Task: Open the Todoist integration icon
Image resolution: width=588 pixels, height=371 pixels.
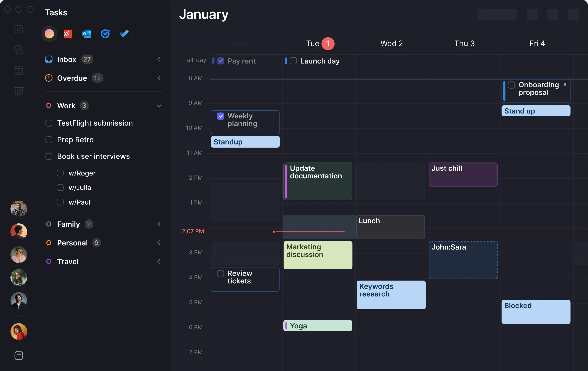Action: pyautogui.click(x=68, y=34)
